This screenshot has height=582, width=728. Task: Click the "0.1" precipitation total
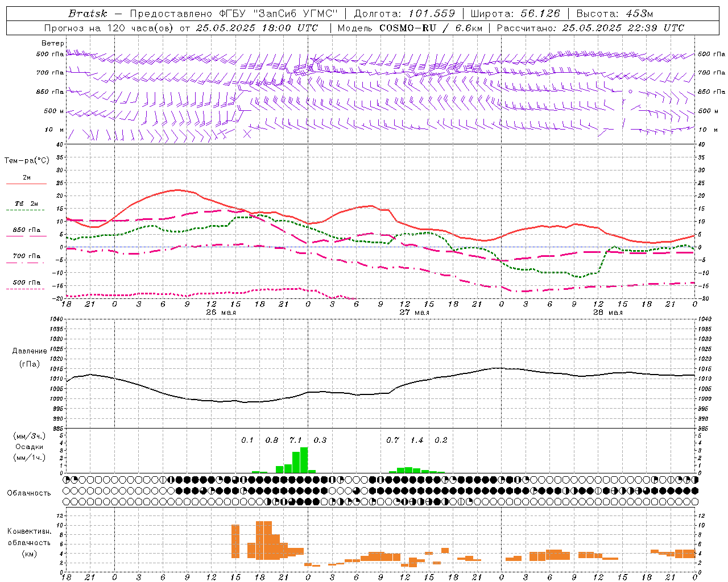click(x=247, y=440)
